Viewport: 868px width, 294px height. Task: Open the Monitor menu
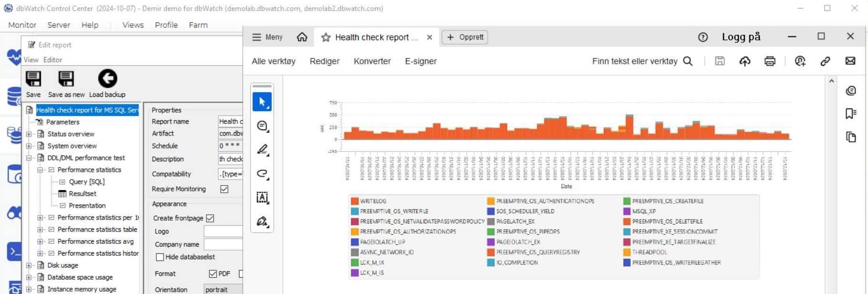coord(22,25)
